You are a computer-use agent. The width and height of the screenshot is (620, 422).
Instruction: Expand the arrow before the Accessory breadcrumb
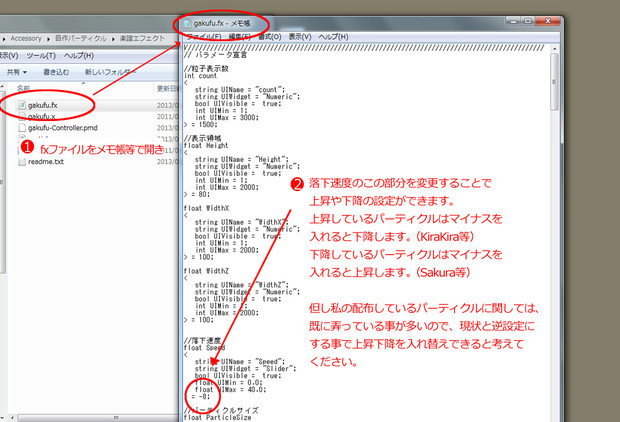click(4, 39)
